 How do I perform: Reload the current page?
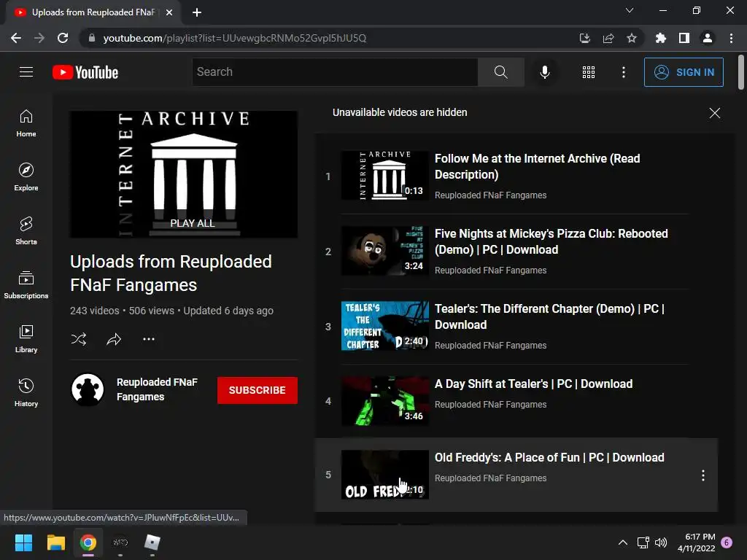[63, 38]
